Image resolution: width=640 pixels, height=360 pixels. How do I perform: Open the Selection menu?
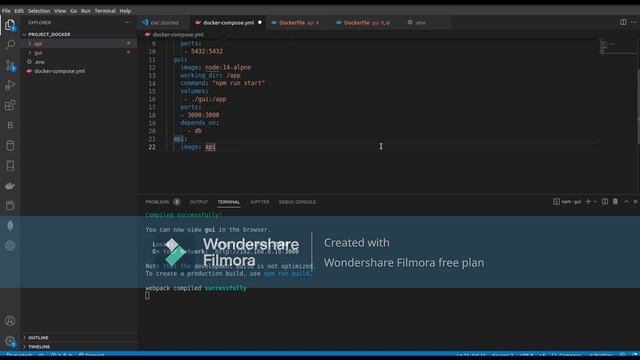tap(39, 11)
